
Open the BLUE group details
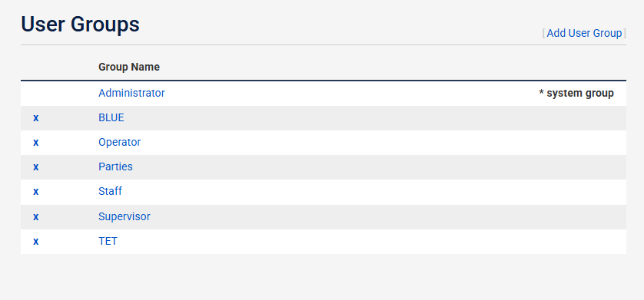pyautogui.click(x=111, y=117)
